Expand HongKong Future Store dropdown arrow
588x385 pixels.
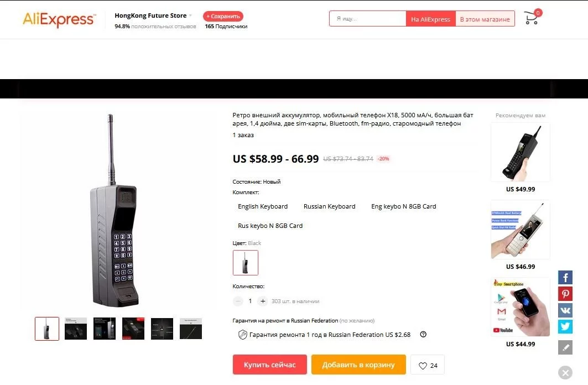[190, 15]
